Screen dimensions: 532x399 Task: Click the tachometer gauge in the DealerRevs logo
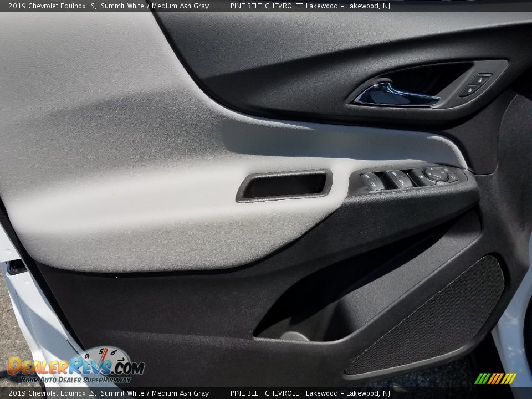[104, 357]
